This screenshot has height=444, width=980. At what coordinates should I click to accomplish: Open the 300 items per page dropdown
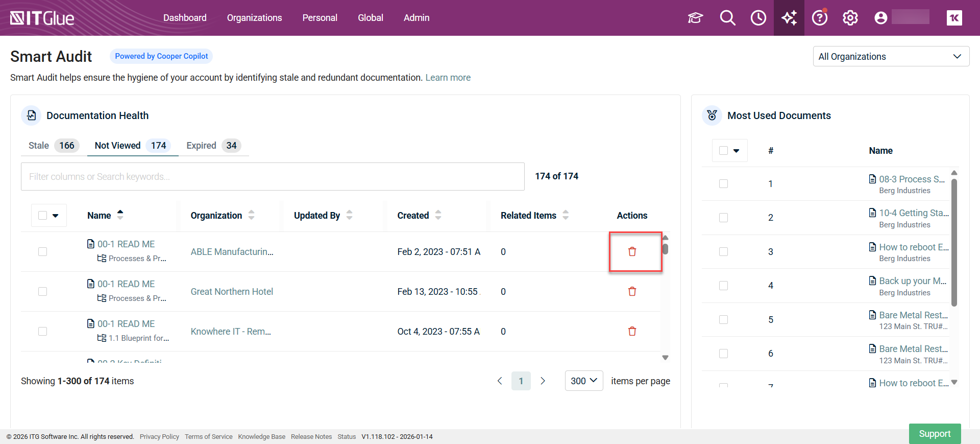pos(583,381)
